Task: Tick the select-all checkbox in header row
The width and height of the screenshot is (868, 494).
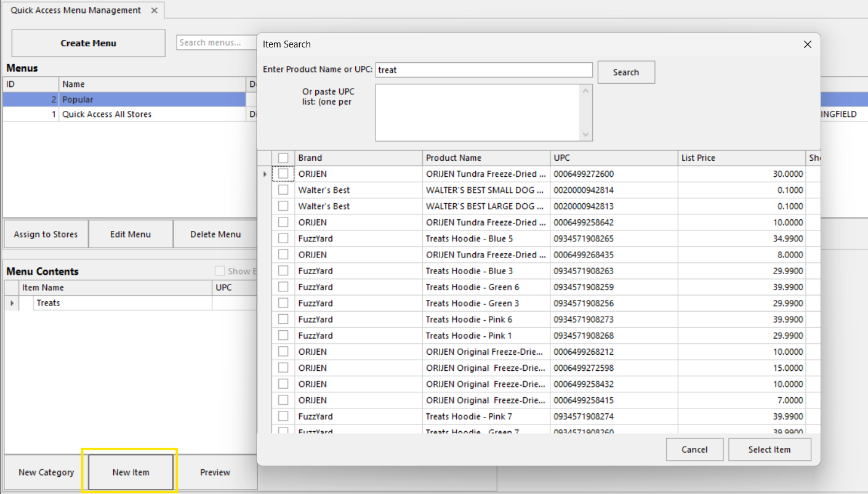Action: click(283, 158)
